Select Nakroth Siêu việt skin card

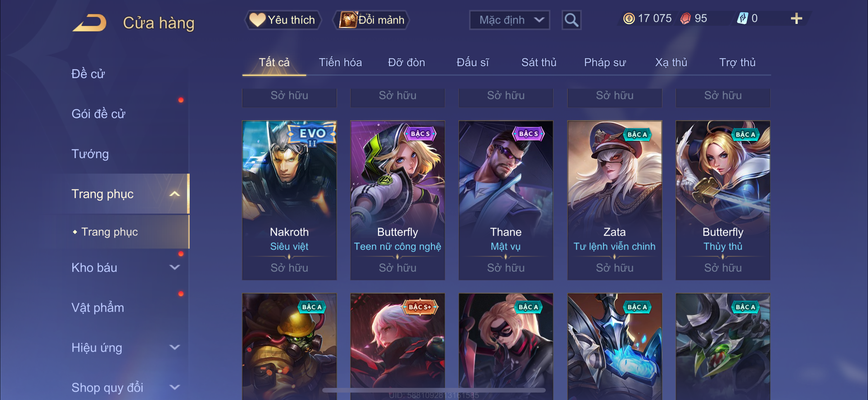tap(289, 200)
